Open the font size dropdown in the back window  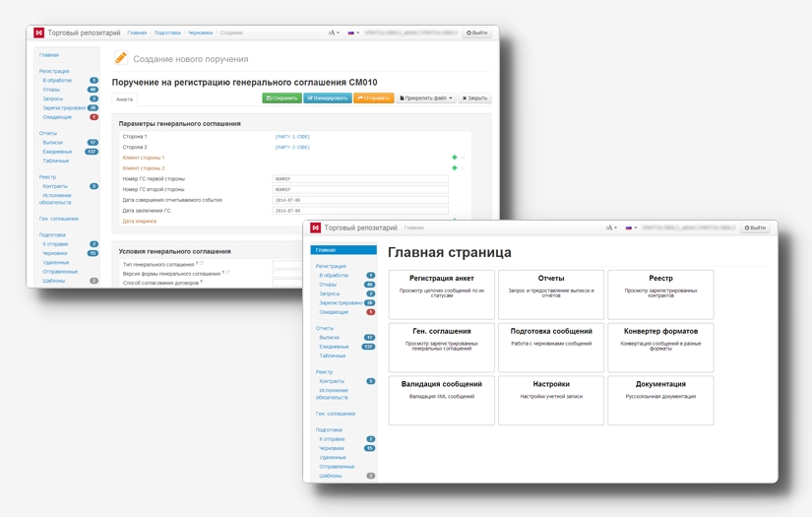[x=334, y=32]
